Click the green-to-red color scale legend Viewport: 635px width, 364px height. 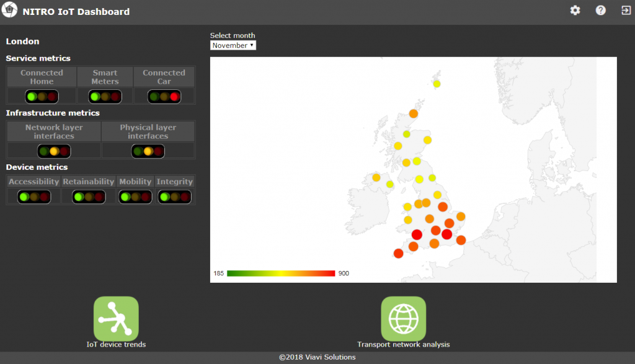click(x=281, y=273)
